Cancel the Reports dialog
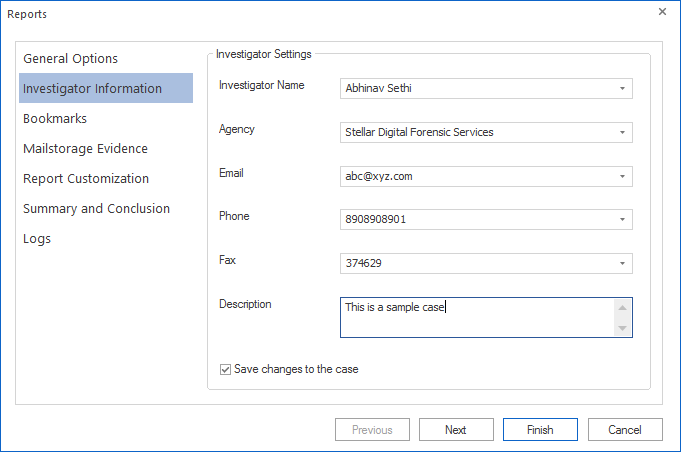681x452 pixels. pos(624,430)
